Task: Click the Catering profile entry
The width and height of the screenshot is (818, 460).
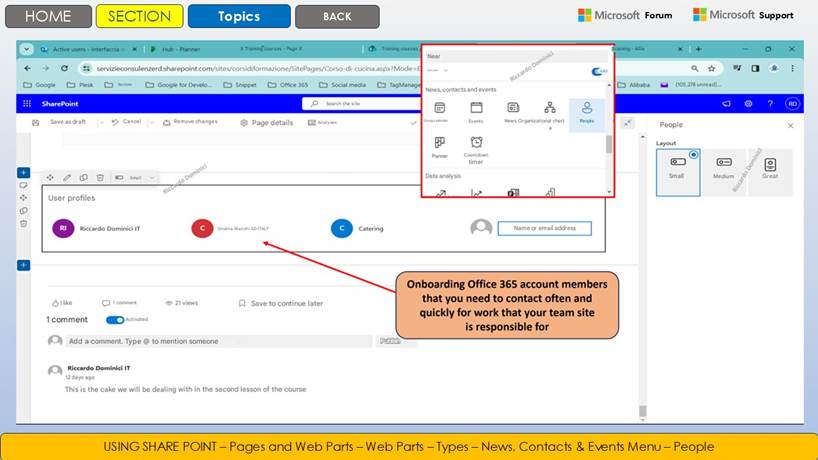Action: coord(357,228)
